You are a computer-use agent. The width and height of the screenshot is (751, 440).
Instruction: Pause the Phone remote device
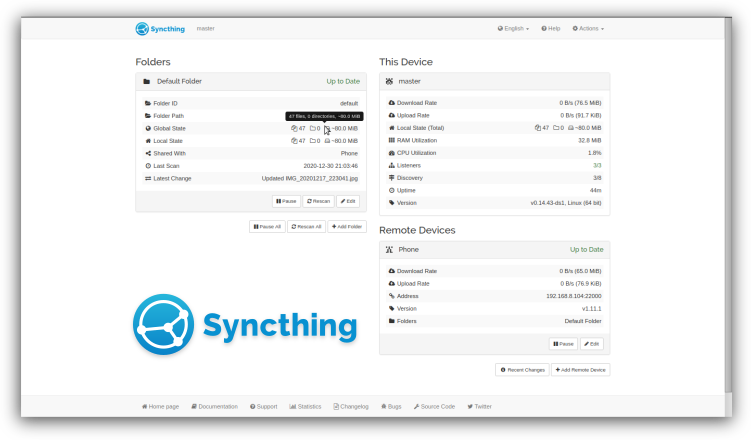[x=563, y=344]
